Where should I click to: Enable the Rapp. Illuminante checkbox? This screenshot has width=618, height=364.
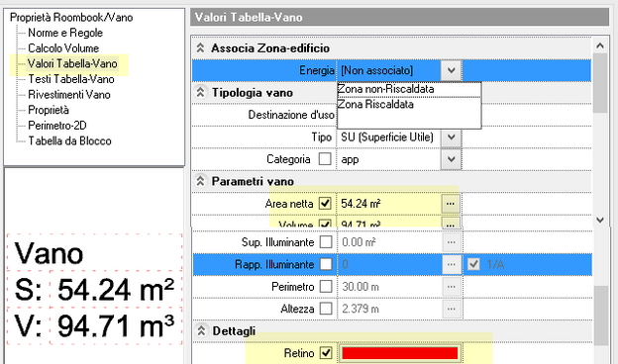[x=326, y=264]
